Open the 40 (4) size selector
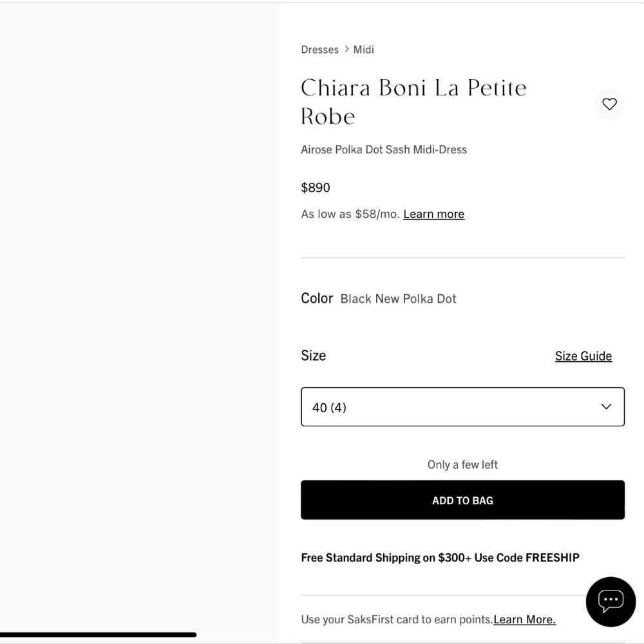The image size is (644, 644). click(x=451, y=406)
